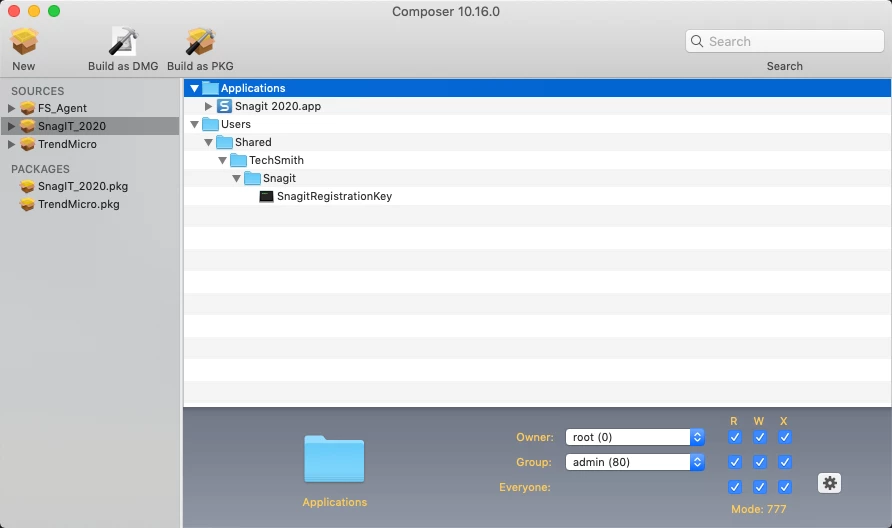Viewport: 892px width, 528px height.
Task: Click the magnifier icon in Search field
Action: tap(697, 41)
